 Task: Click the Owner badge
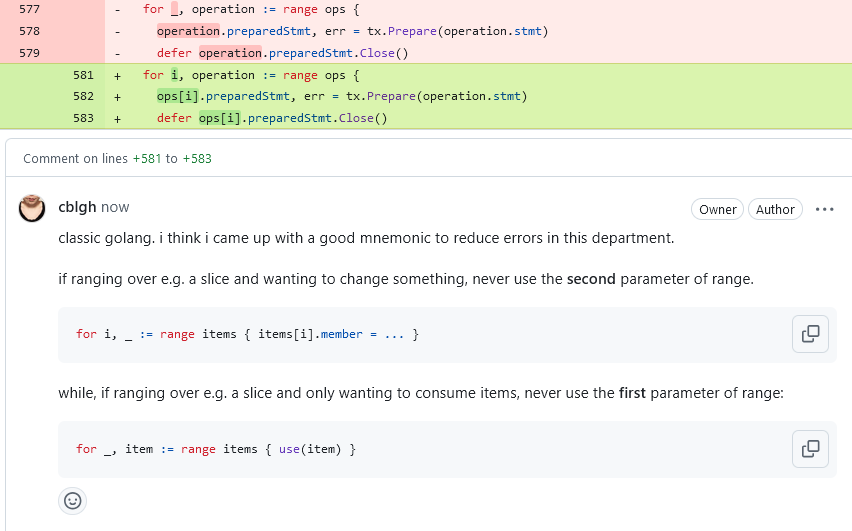[717, 209]
